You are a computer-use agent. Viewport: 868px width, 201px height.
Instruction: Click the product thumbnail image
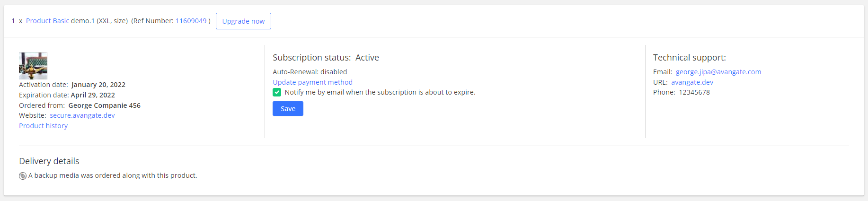tap(33, 66)
